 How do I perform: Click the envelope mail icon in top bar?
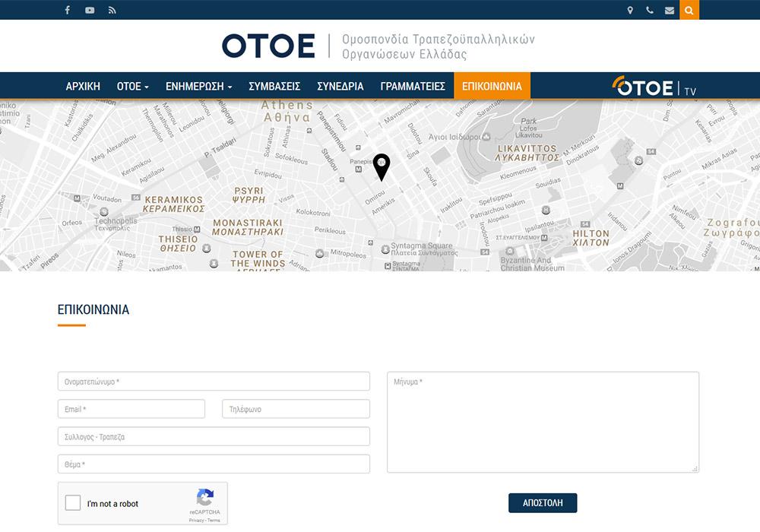[670, 10]
